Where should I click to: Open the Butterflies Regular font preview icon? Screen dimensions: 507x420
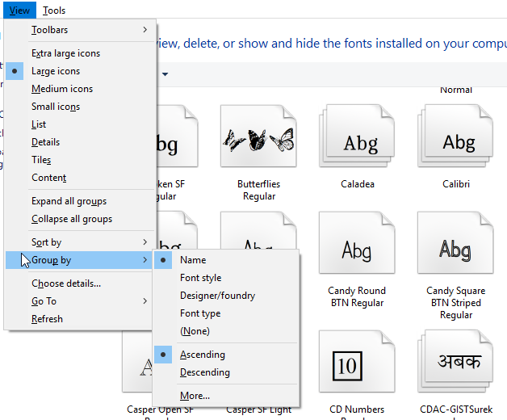(x=258, y=136)
